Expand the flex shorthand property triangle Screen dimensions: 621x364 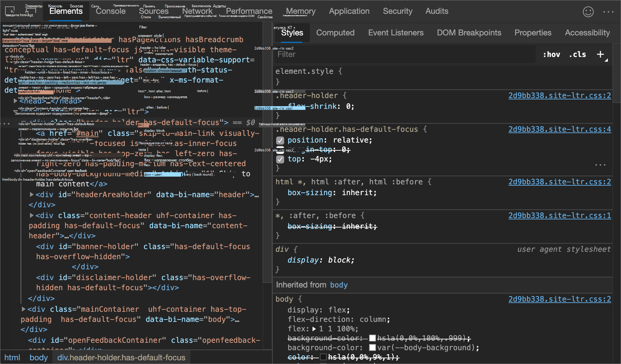click(x=314, y=329)
